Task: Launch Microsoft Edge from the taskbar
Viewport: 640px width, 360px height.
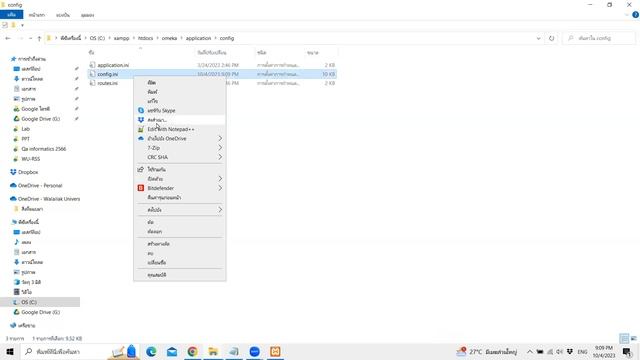Action: coord(151,351)
